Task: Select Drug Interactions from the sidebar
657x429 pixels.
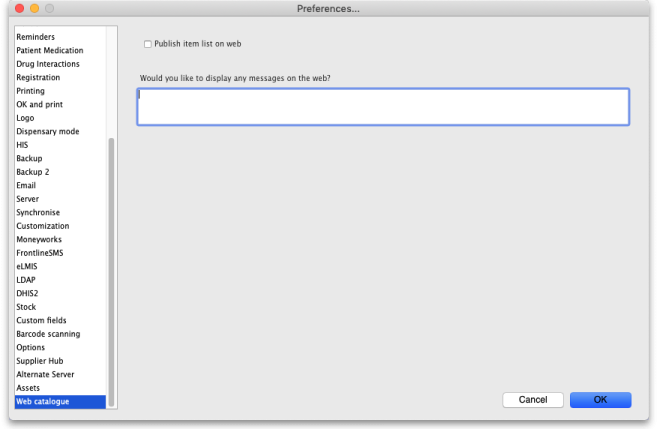Action: click(48, 64)
